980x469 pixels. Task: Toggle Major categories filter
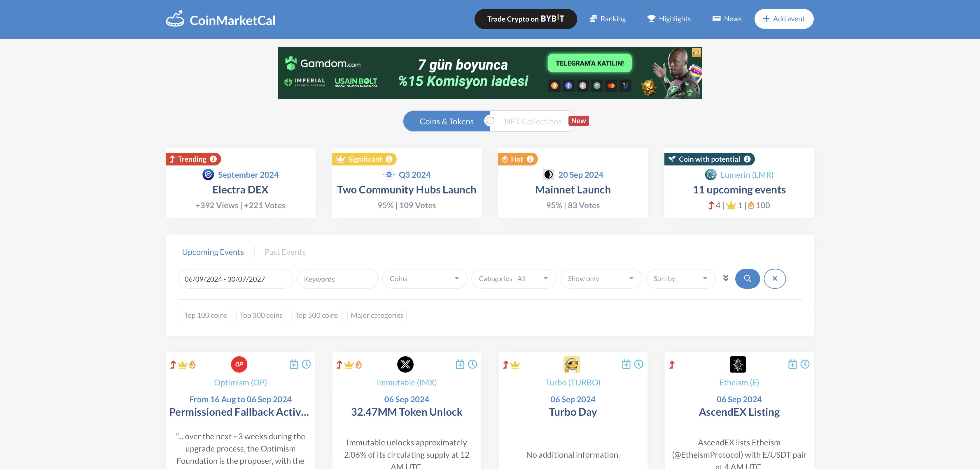click(x=377, y=315)
